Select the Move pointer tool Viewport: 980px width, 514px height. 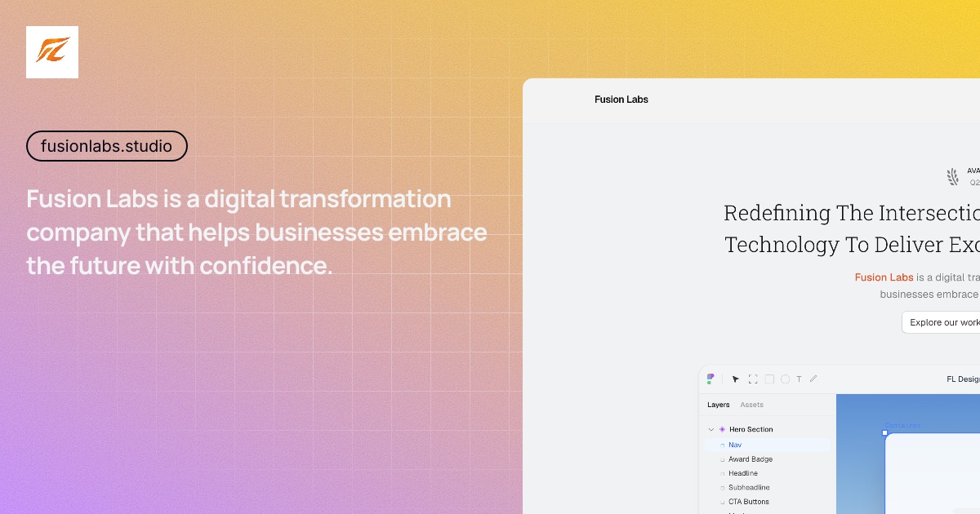(x=736, y=379)
